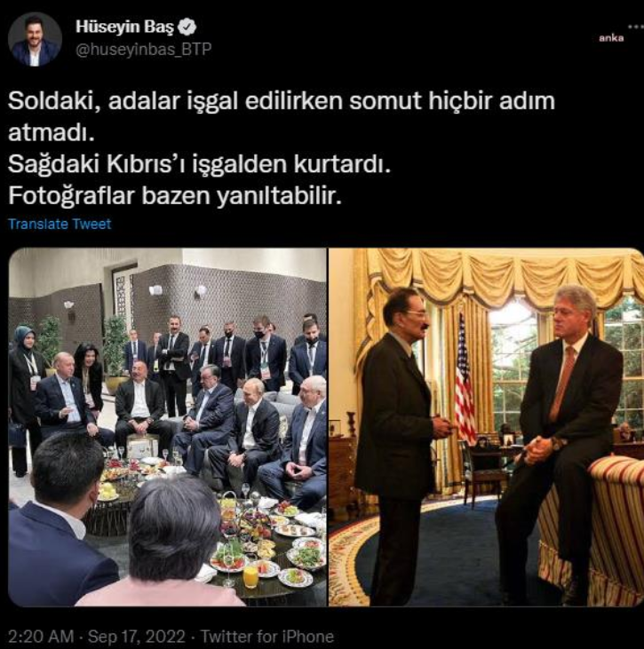Image resolution: width=644 pixels, height=649 pixels.
Task: Click the blue verified badge
Action: pos(187,28)
